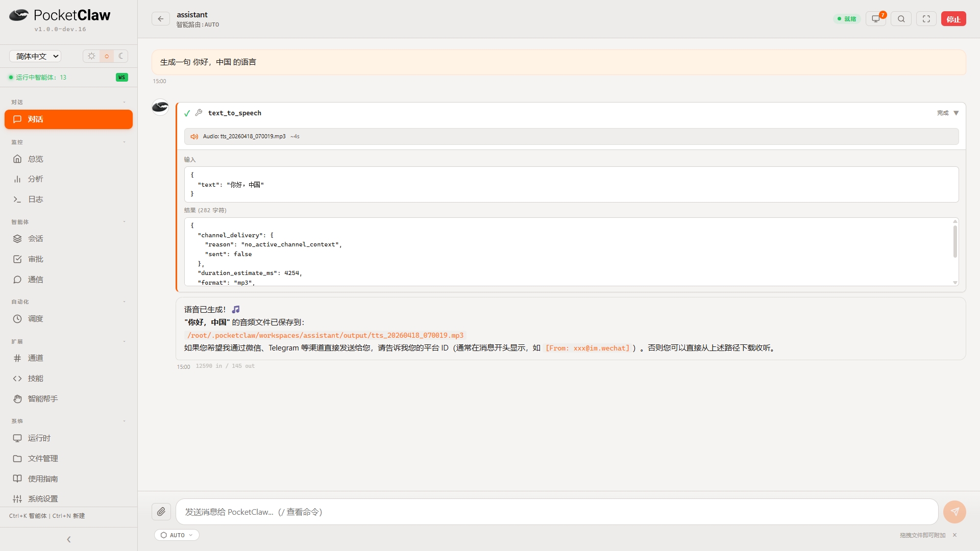This screenshot has width=980, height=551.
Task: Open the 简体中文 language dropdown
Action: tap(35, 56)
